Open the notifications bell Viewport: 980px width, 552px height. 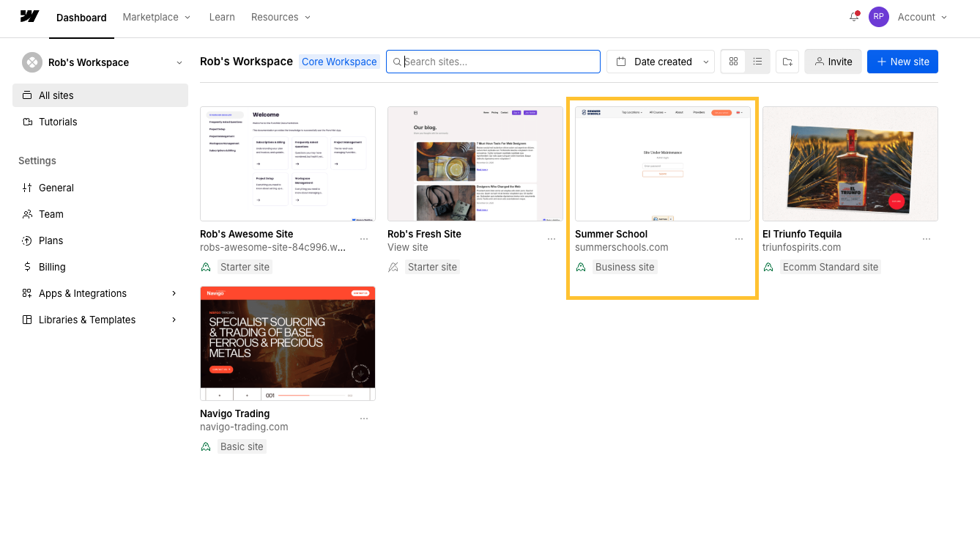point(854,17)
